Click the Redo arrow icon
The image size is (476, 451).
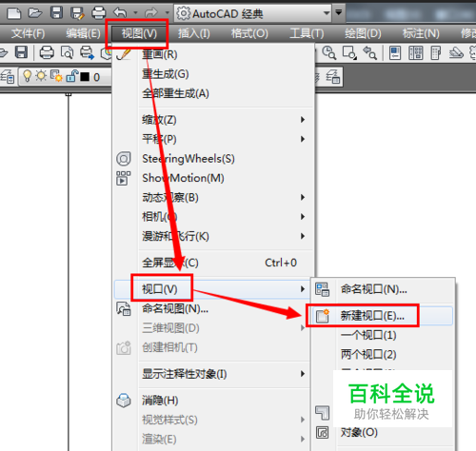point(151,13)
